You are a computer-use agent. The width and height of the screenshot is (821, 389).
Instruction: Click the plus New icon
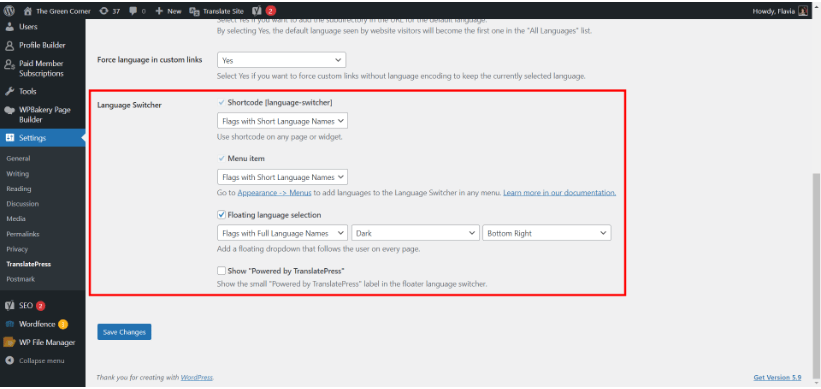[159, 11]
